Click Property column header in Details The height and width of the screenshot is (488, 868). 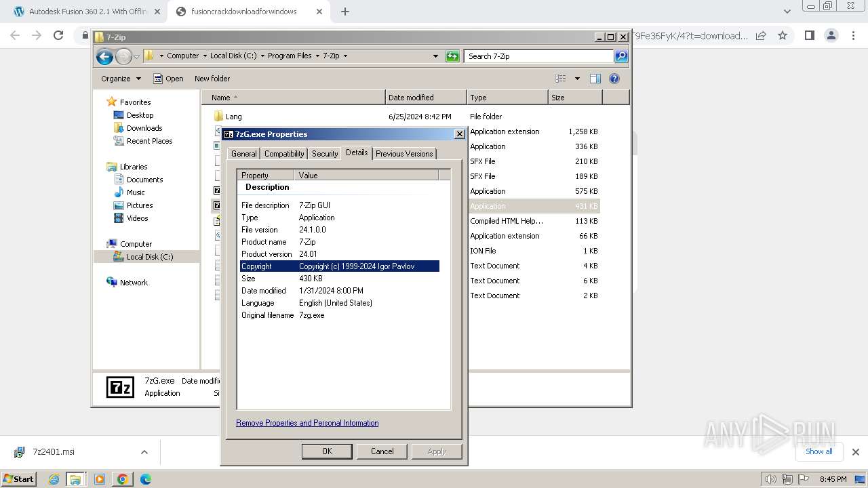click(x=267, y=175)
